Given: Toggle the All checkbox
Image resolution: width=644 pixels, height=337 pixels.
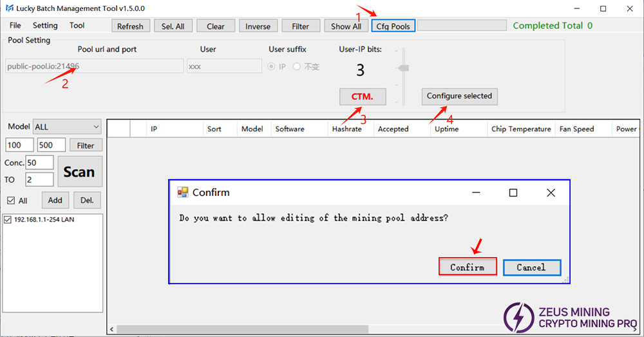Looking at the screenshot, I should coord(10,201).
